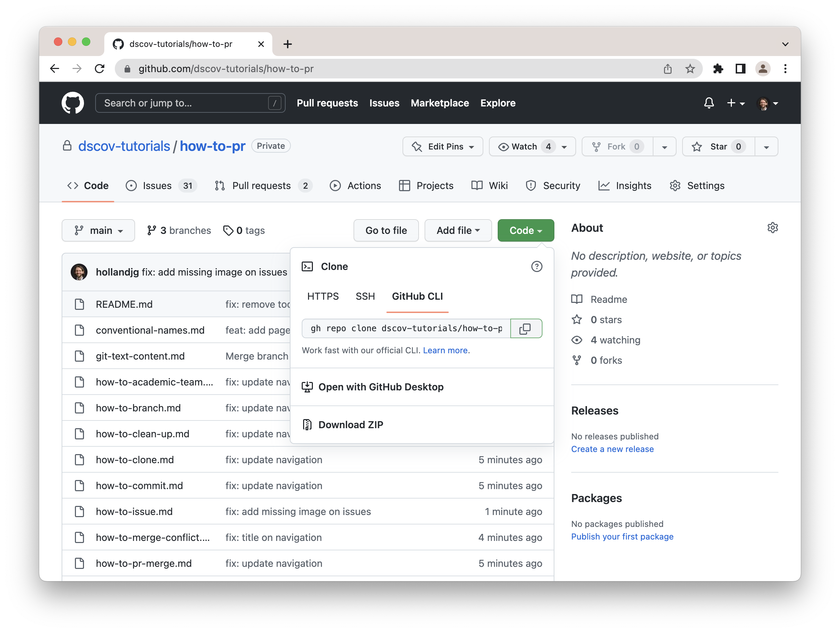This screenshot has width=840, height=633.
Task: Open the how-to-commit.md file
Action: tap(139, 486)
